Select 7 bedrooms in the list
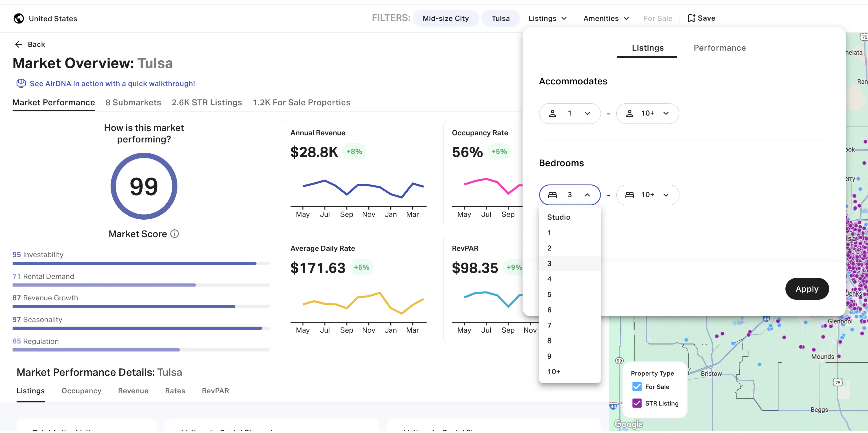Image resolution: width=868 pixels, height=433 pixels. tap(569, 326)
